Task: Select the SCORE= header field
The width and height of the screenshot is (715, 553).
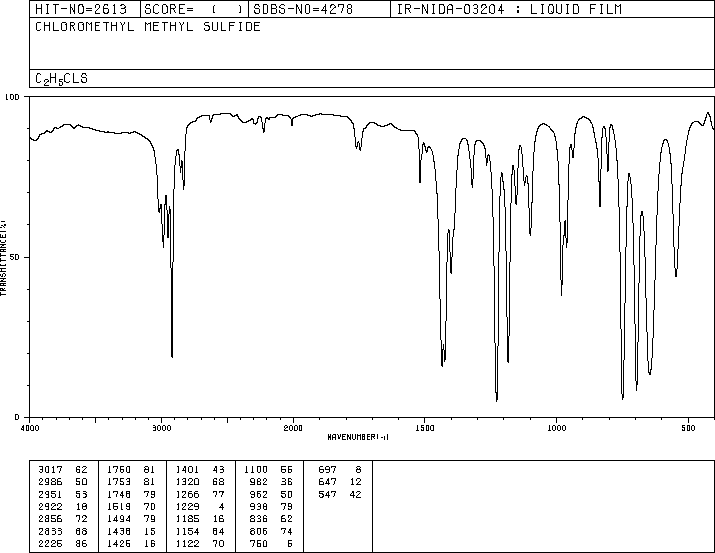Action: [x=194, y=9]
